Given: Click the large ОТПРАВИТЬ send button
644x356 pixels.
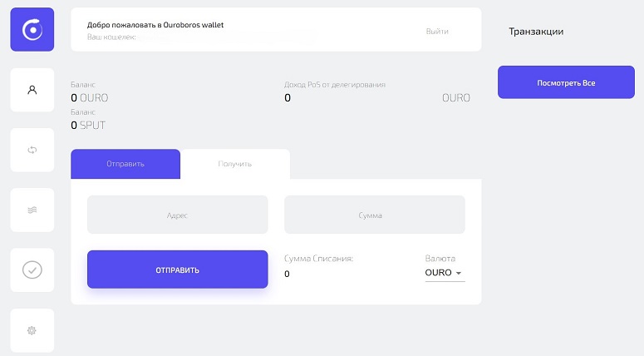Looking at the screenshot, I should pos(178,269).
